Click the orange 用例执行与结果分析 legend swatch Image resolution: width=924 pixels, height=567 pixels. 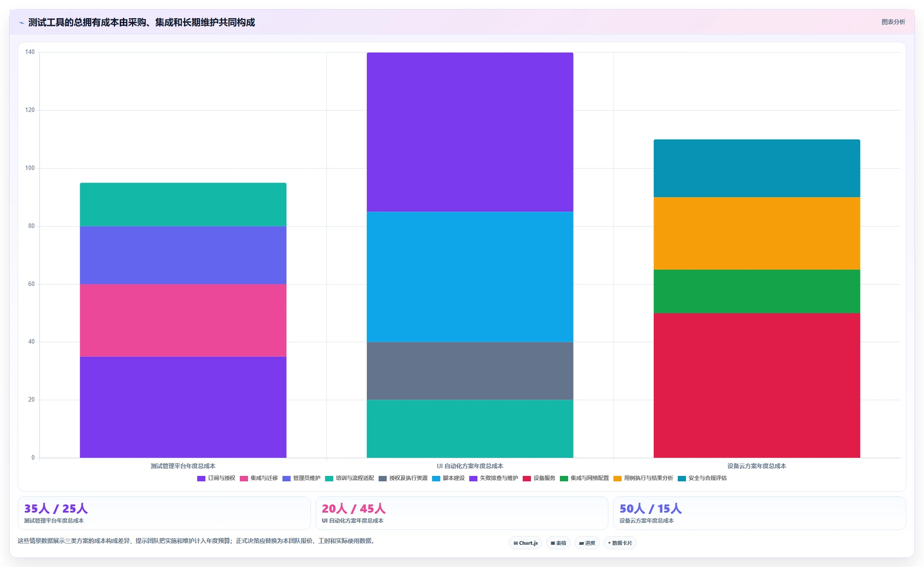pyautogui.click(x=618, y=479)
